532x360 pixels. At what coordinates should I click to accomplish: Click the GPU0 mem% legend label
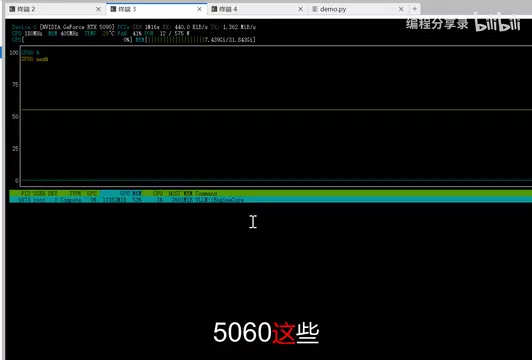pos(35,59)
